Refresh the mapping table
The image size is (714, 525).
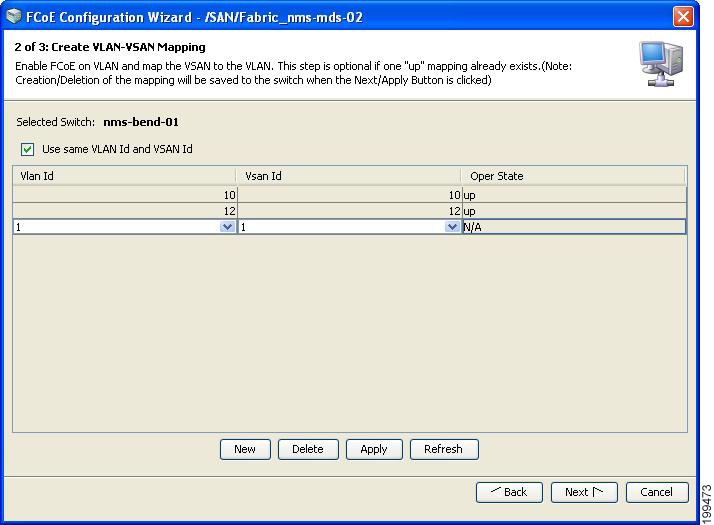tap(444, 449)
